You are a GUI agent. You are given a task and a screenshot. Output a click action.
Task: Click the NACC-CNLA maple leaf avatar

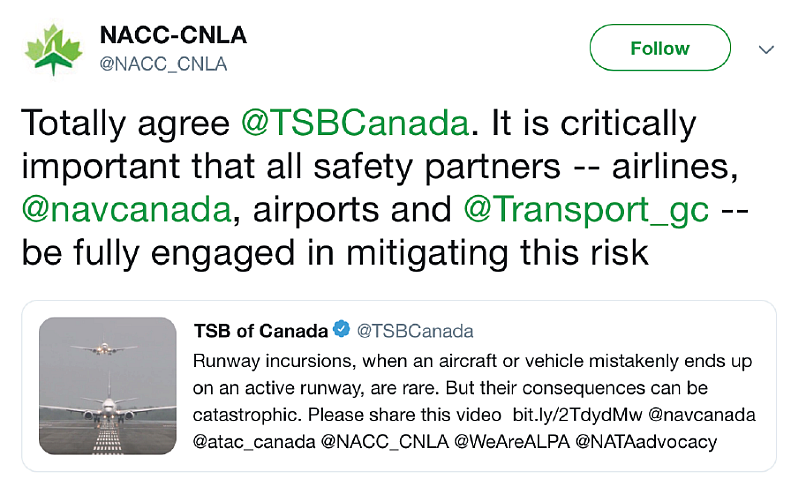pos(54,49)
